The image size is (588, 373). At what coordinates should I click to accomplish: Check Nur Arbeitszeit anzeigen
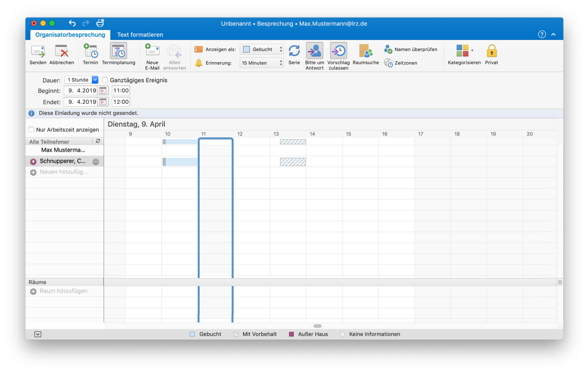(31, 129)
